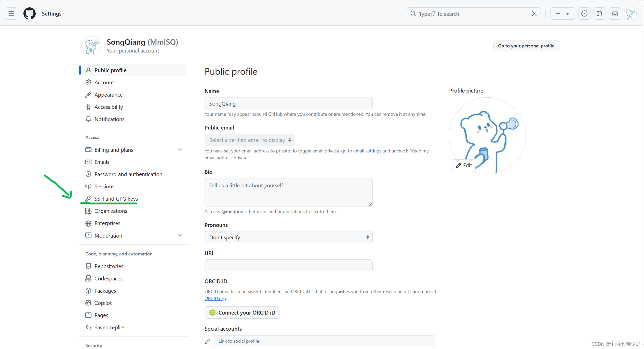Open the create new plus dropdown
644x349 pixels.
coord(562,14)
